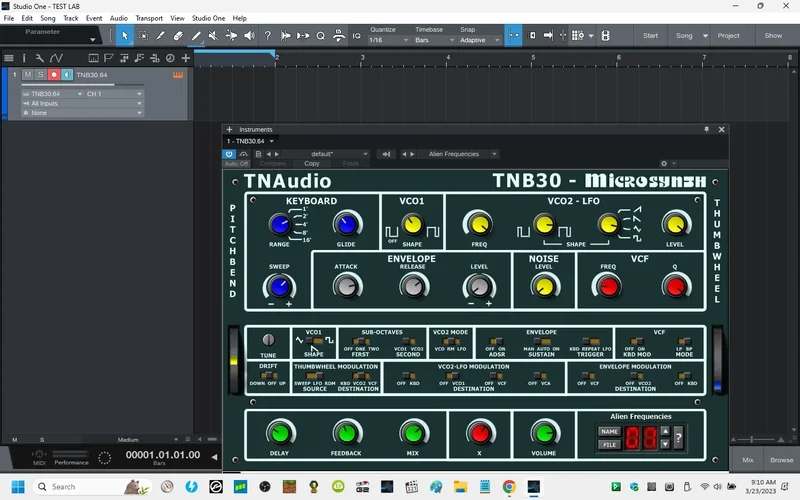
Task: Click the question mark help button on synth
Action: 679,438
